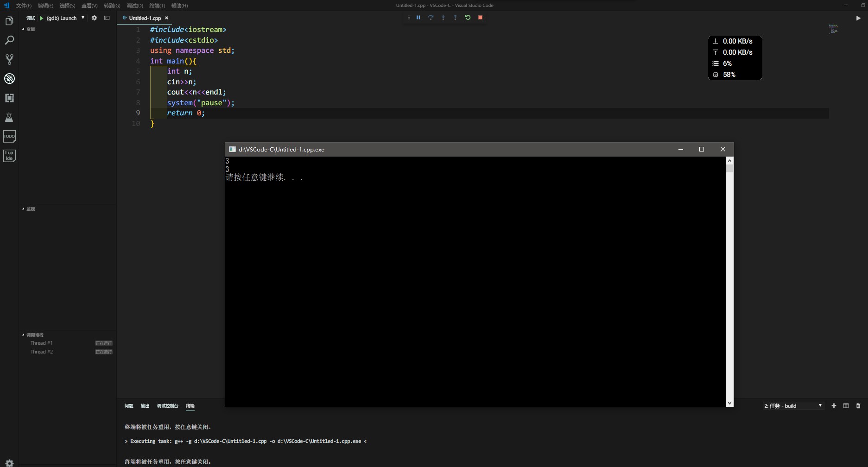
Task: Open the (gdb) Launch configuration dropdown
Action: [x=66, y=18]
